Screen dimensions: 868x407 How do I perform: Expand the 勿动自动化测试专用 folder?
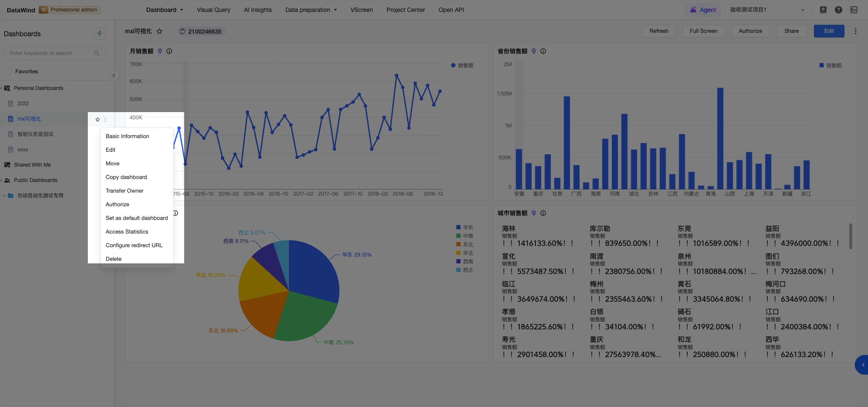tap(5, 196)
